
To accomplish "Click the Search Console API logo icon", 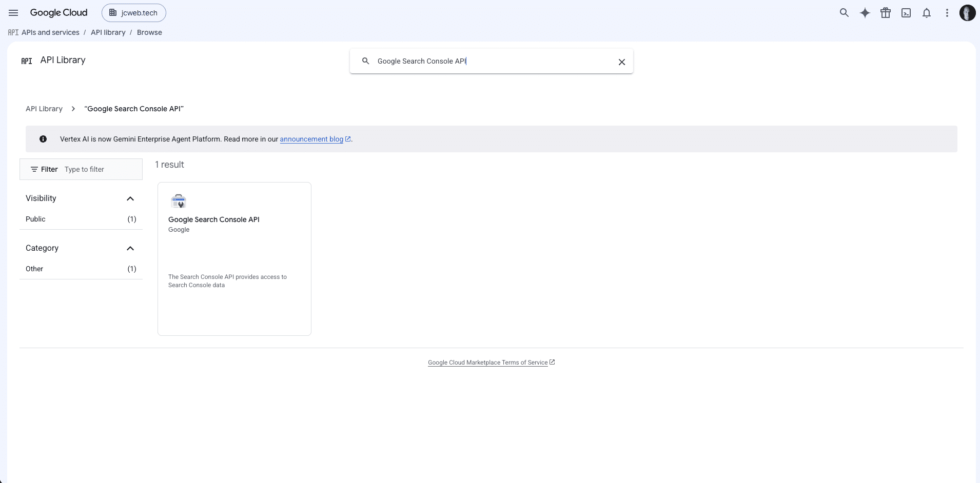I will click(179, 201).
